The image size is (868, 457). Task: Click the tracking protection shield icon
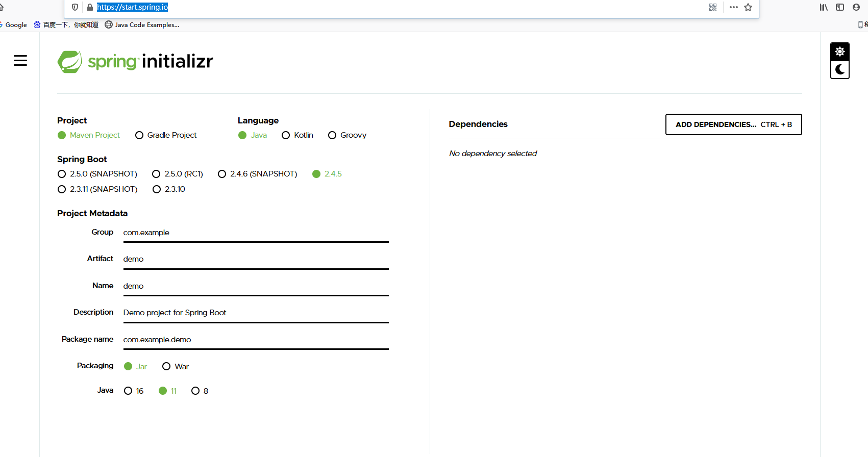75,7
